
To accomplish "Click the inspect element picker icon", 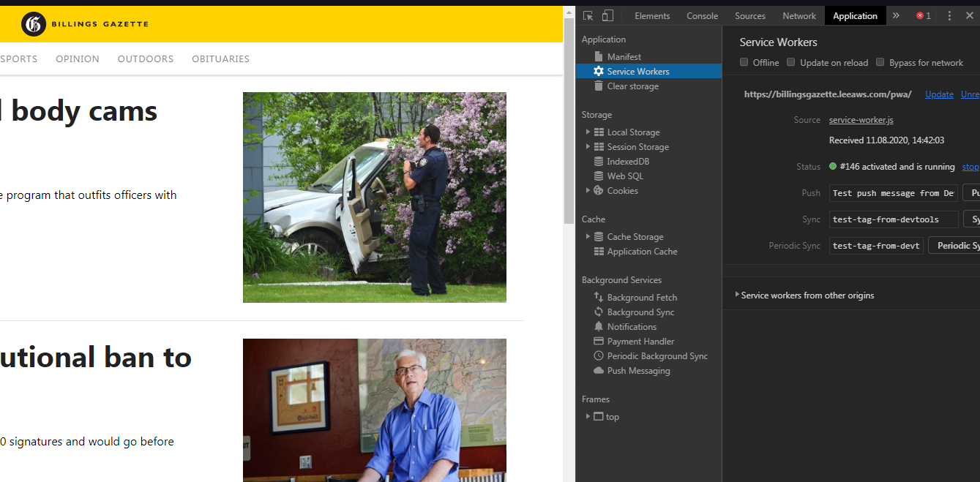I will point(588,15).
